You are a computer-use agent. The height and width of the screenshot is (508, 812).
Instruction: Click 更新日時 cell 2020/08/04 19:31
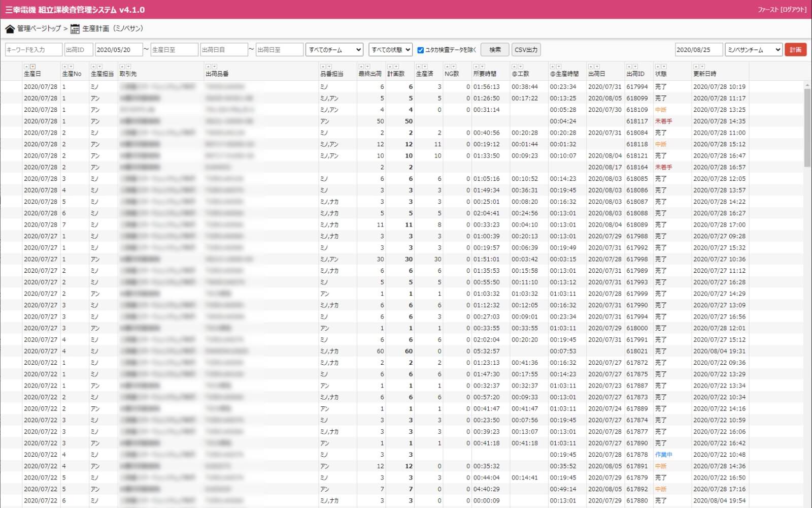point(719,351)
